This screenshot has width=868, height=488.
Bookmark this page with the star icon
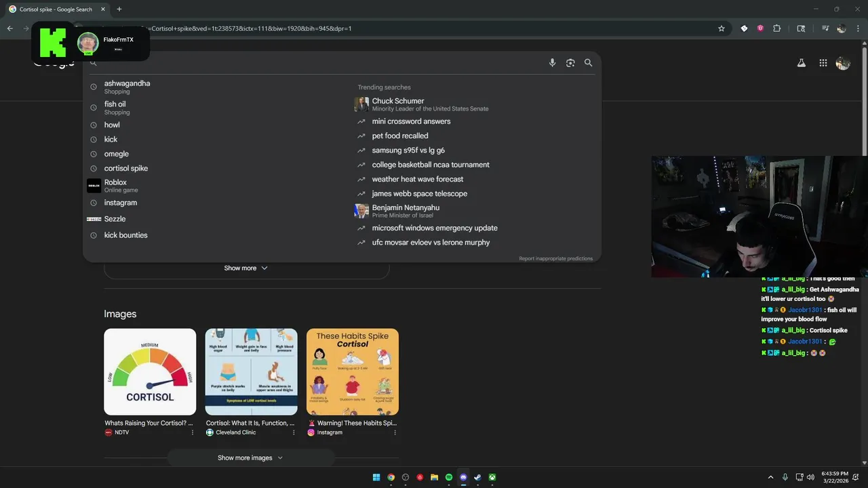coord(722,28)
